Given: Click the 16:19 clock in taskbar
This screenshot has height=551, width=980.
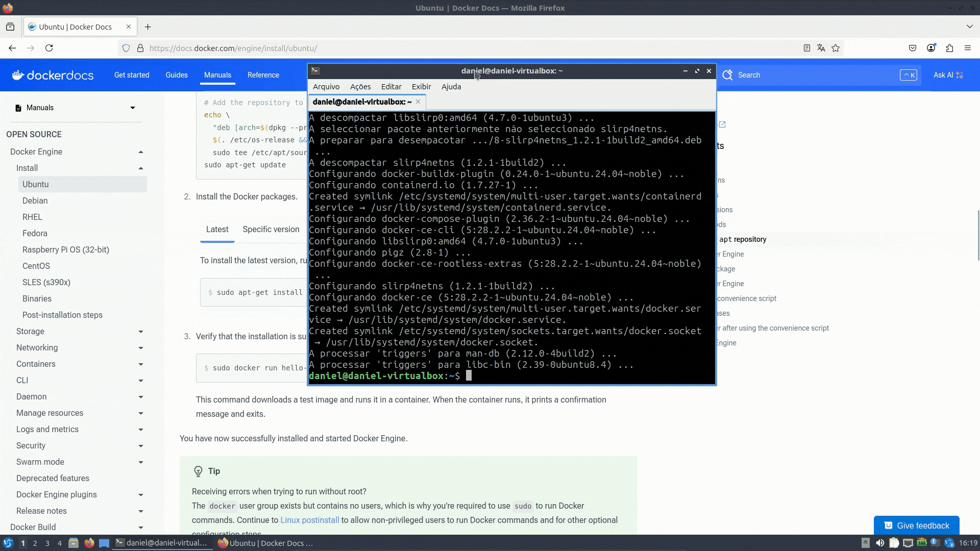Looking at the screenshot, I should (x=968, y=543).
